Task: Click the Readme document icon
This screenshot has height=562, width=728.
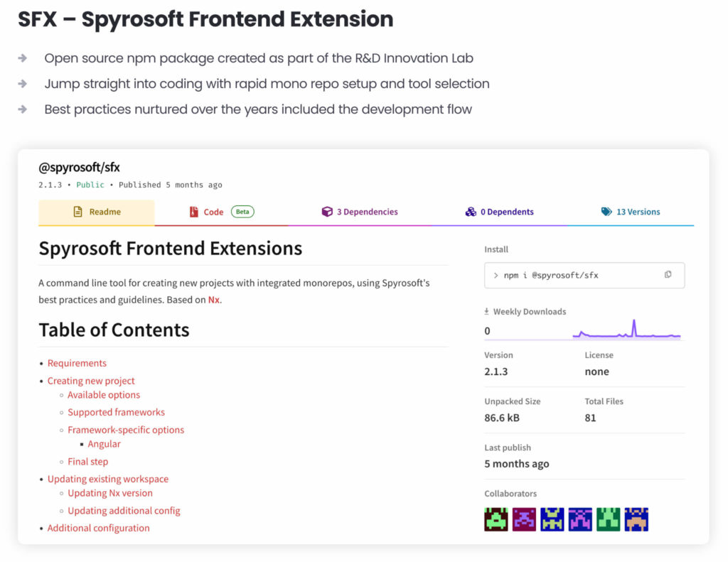Action: click(x=79, y=211)
